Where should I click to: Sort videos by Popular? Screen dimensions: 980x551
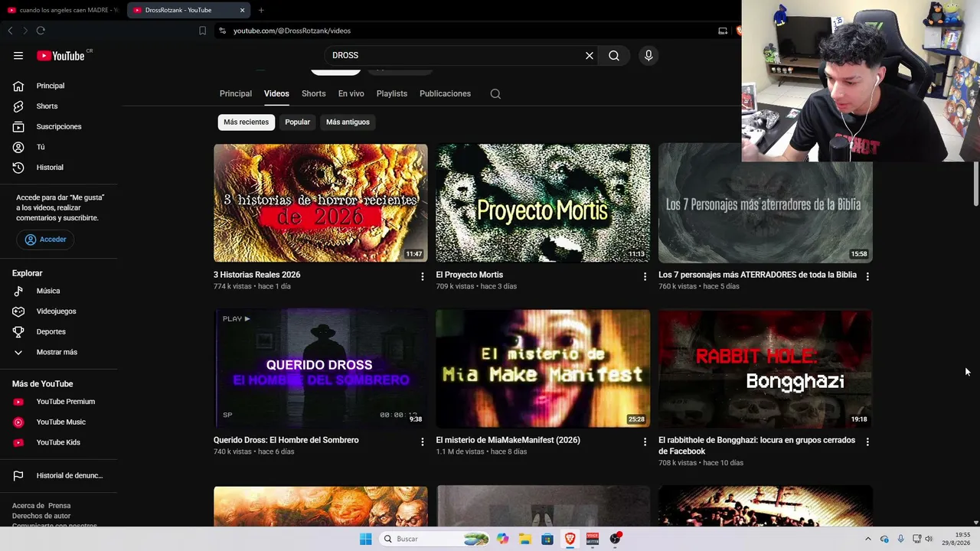point(298,122)
